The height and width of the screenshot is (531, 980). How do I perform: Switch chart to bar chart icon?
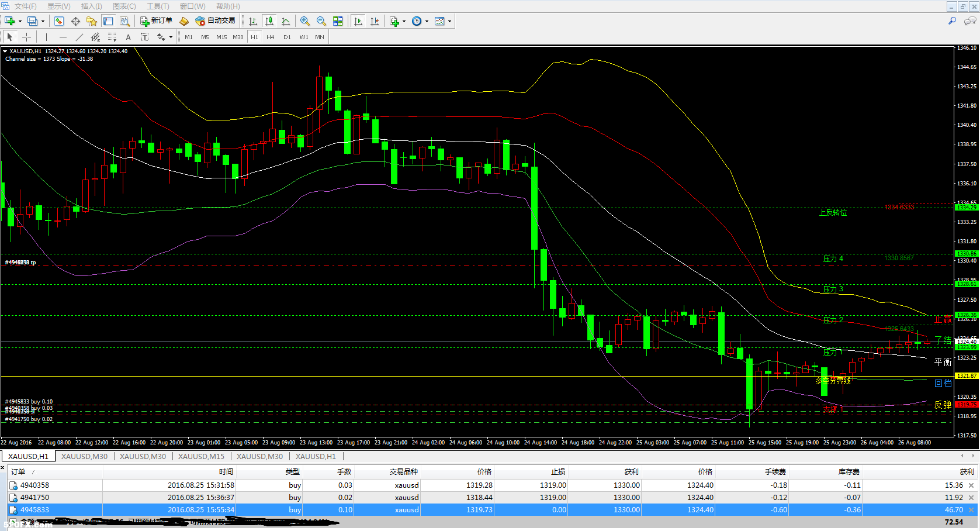(253, 21)
